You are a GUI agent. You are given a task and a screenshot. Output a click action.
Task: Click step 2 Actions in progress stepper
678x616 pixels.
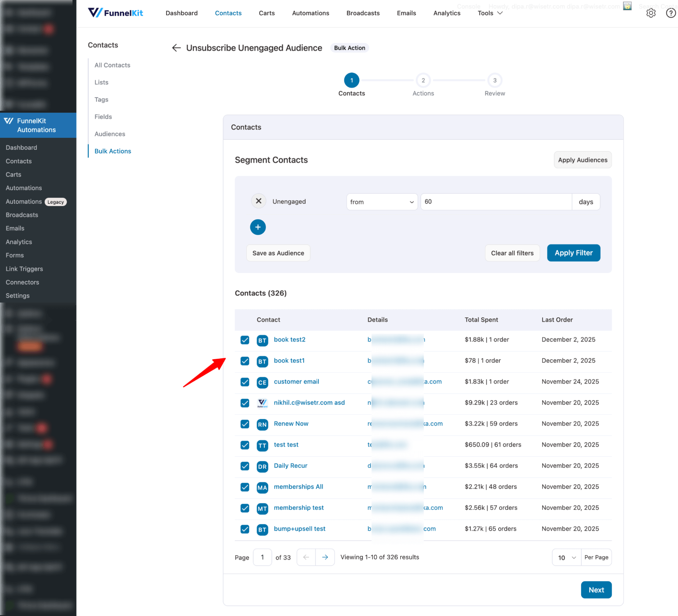tap(423, 80)
